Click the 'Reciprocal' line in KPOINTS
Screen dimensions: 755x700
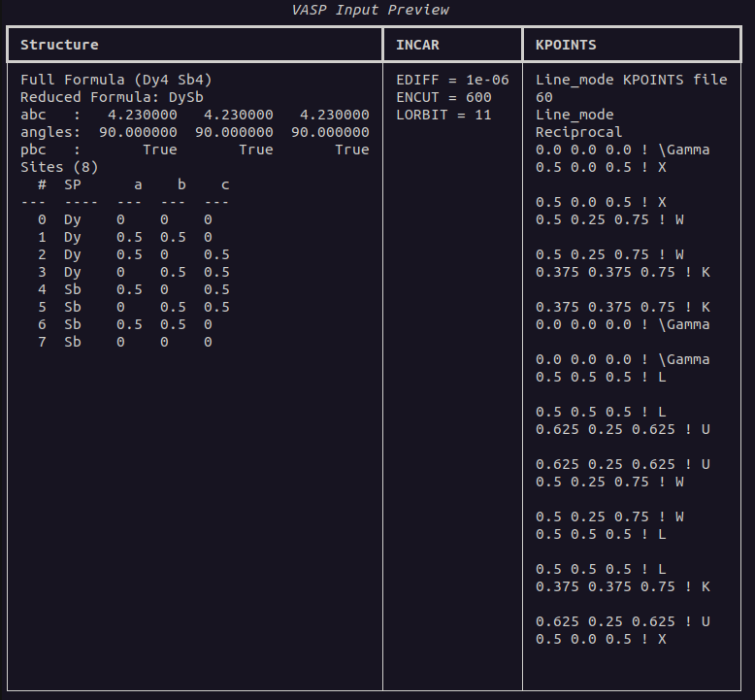click(x=578, y=132)
